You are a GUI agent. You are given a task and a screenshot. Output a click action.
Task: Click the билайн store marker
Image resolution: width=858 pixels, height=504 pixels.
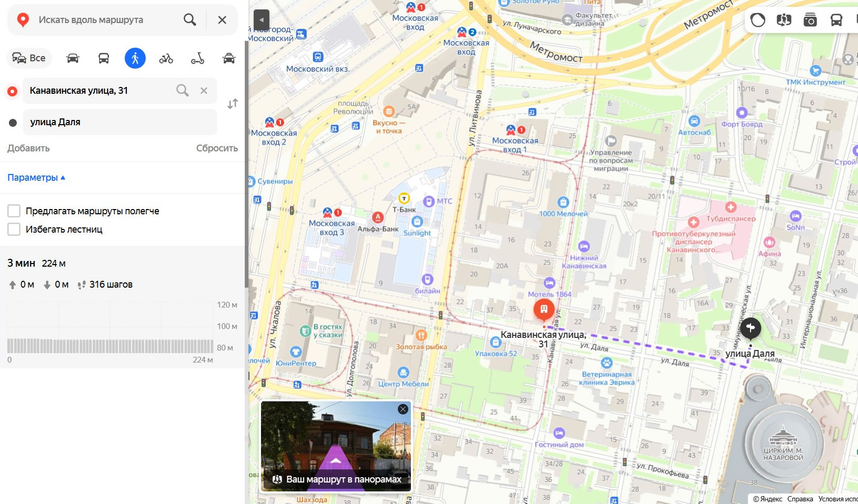[x=428, y=279]
